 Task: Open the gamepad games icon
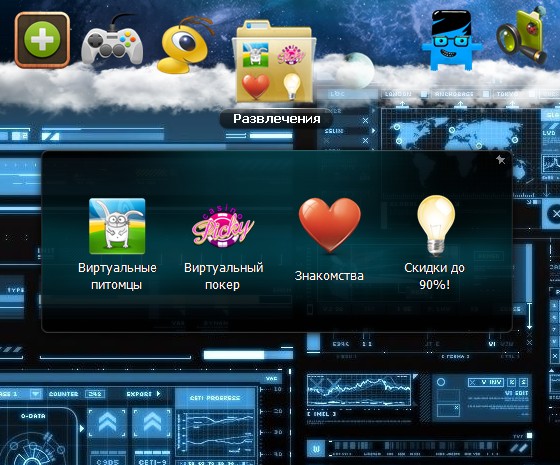point(112,40)
